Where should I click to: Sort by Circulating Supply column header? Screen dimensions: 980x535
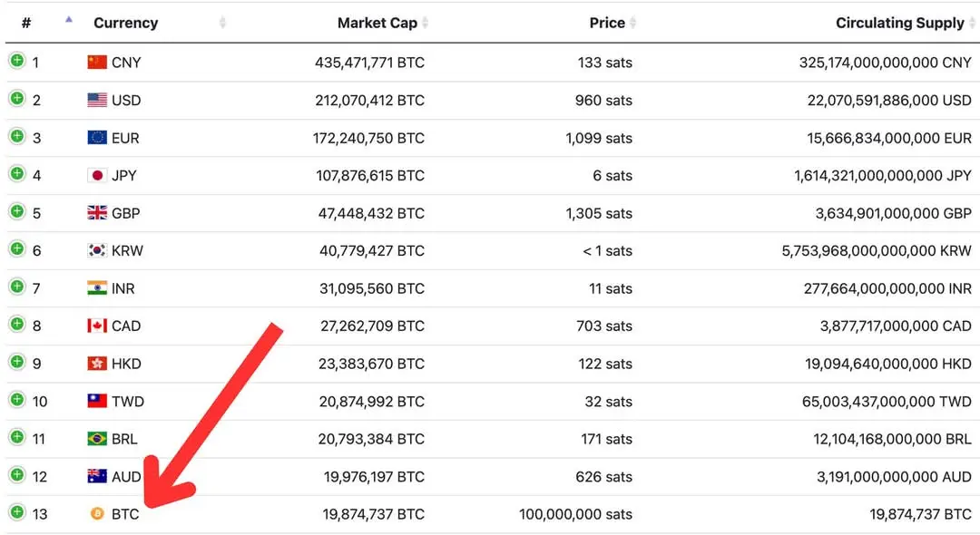click(899, 23)
